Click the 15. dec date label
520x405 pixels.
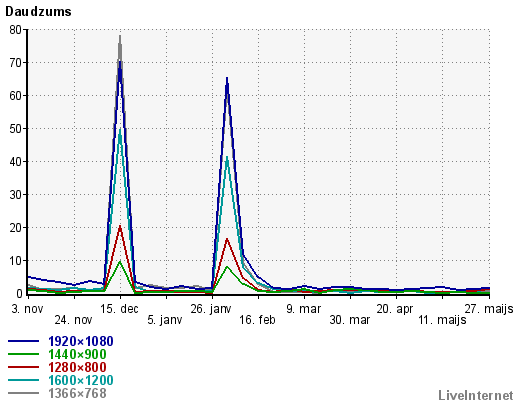coord(119,309)
